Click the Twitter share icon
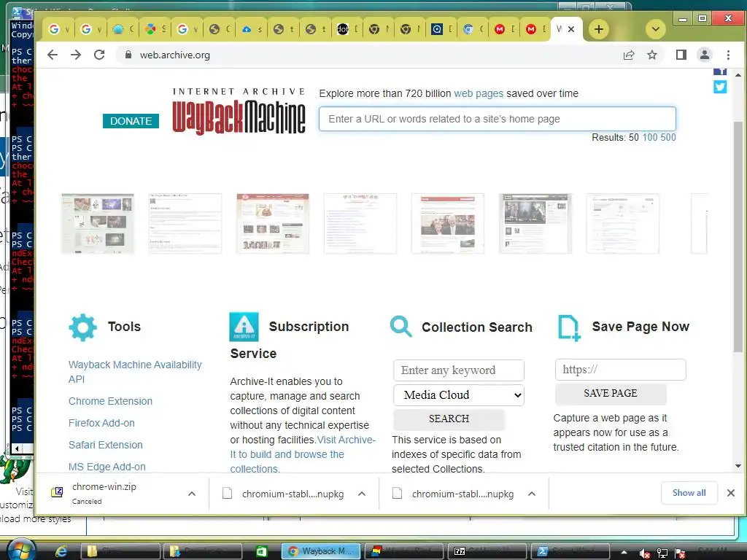Viewport: 747px width, 560px height. click(x=720, y=87)
